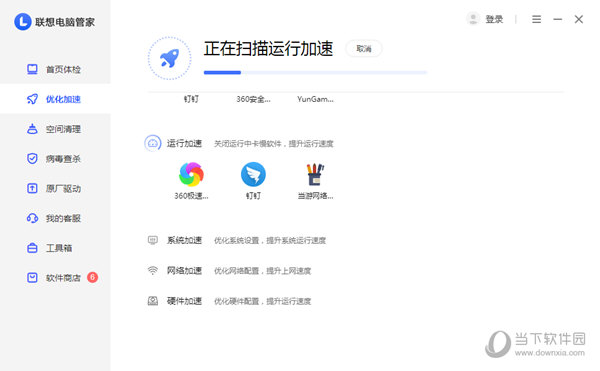Screen dimensions: 600x371
Task: Click the monitor icon beside 首页体检
Action: coord(32,69)
